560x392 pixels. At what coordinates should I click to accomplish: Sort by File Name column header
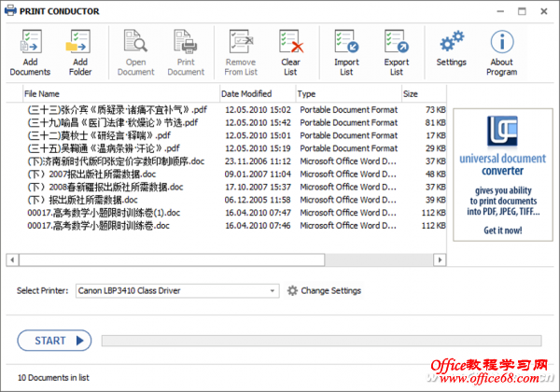(x=121, y=94)
